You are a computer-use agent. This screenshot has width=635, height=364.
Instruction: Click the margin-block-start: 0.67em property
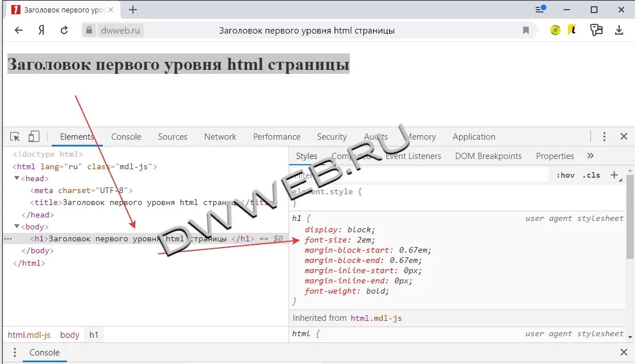[x=367, y=250]
